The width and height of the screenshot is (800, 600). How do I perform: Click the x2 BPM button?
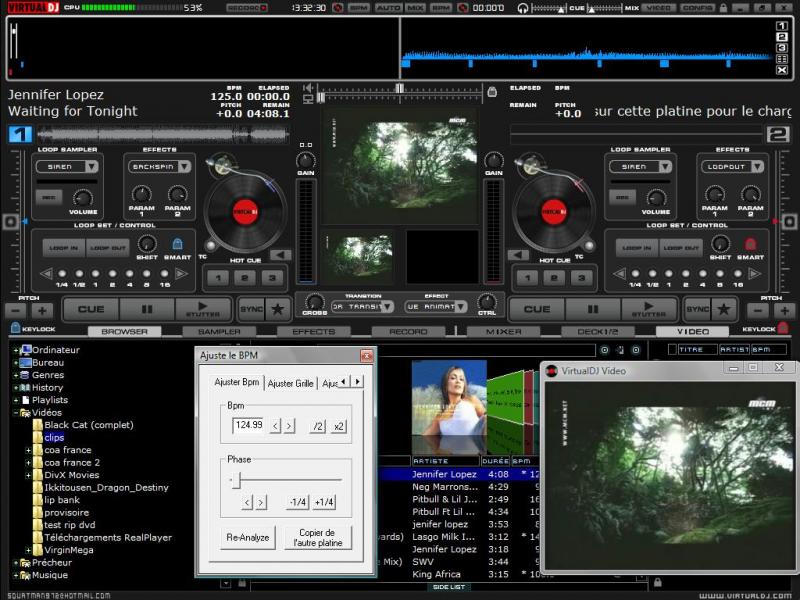[339, 426]
